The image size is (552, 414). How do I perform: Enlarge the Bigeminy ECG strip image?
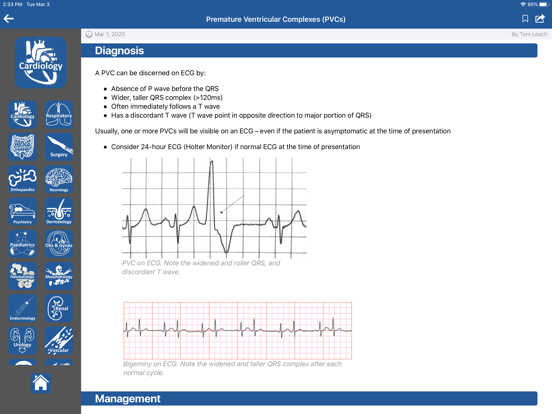237,330
